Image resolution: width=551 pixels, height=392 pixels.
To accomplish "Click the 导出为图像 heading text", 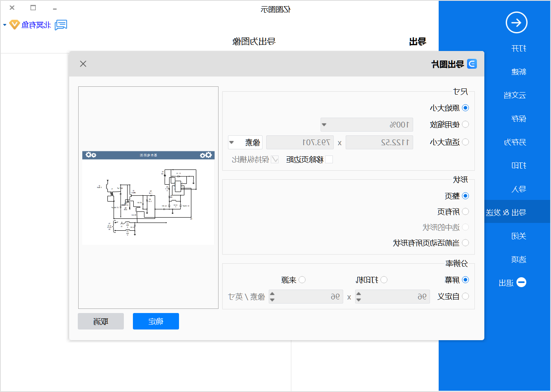I will click(254, 41).
